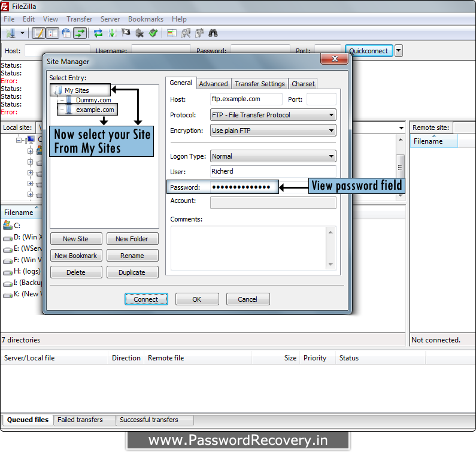The image size is (476, 452).
Task: Click the Disconnect from server icon
Action: pyautogui.click(x=140, y=33)
